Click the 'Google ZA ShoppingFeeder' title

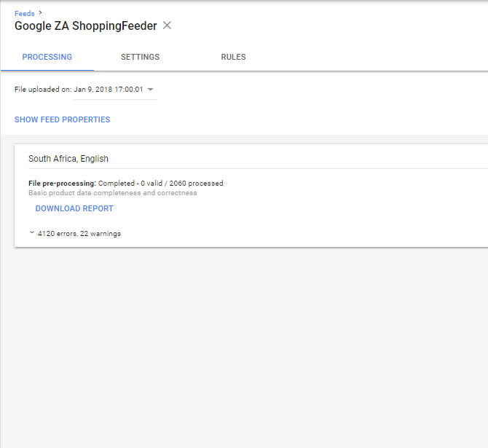86,25
